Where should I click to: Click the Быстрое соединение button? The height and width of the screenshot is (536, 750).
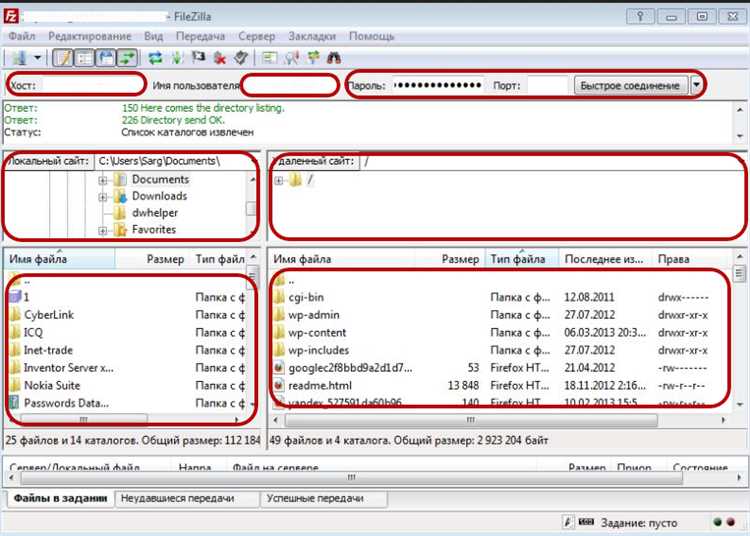(x=630, y=85)
